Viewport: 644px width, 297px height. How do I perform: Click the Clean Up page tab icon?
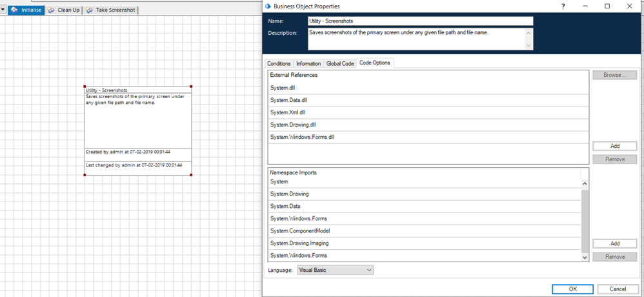[51, 10]
